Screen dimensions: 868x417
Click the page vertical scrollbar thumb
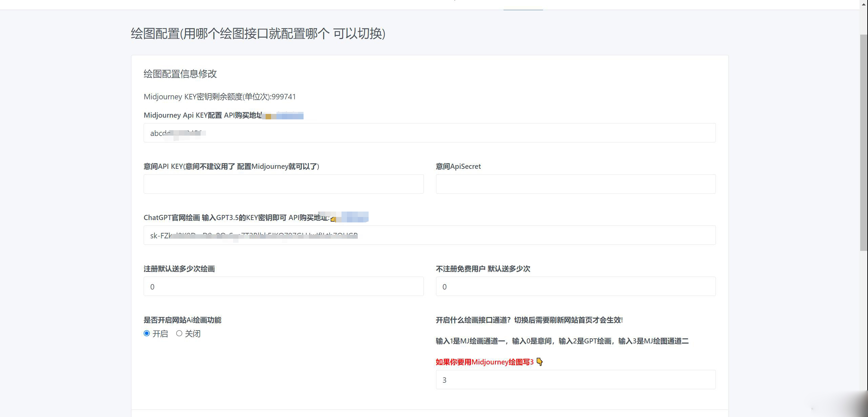pyautogui.click(x=864, y=142)
